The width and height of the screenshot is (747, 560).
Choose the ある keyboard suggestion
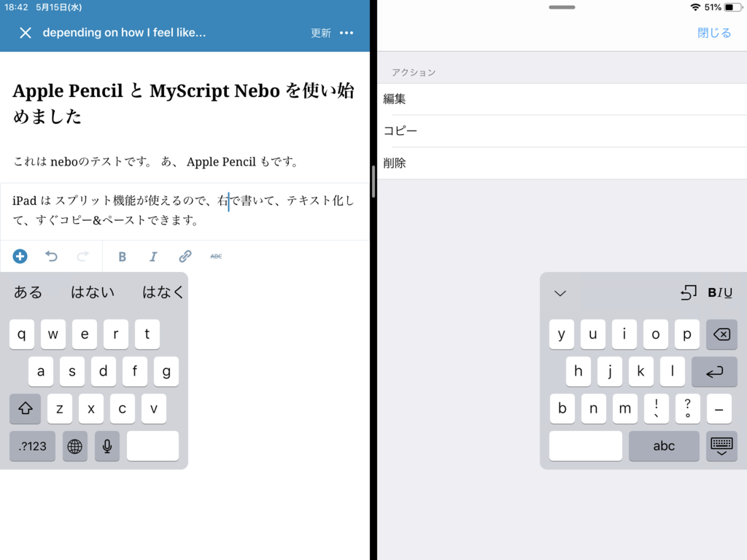pyautogui.click(x=28, y=292)
